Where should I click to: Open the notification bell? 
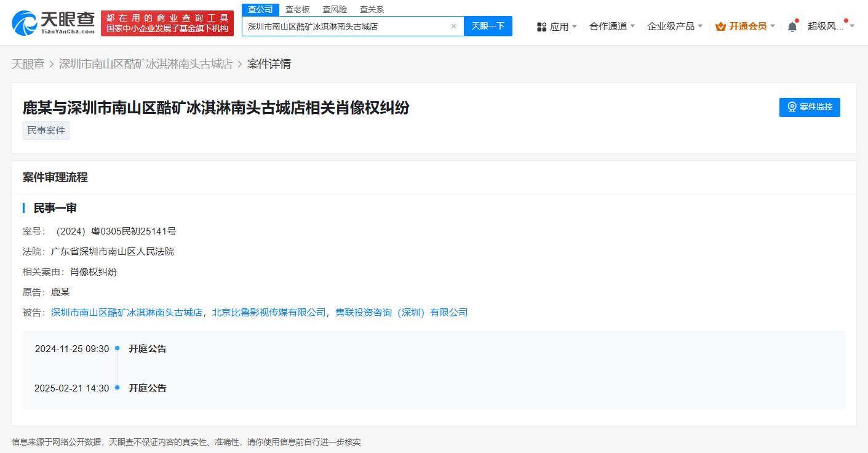pyautogui.click(x=792, y=26)
